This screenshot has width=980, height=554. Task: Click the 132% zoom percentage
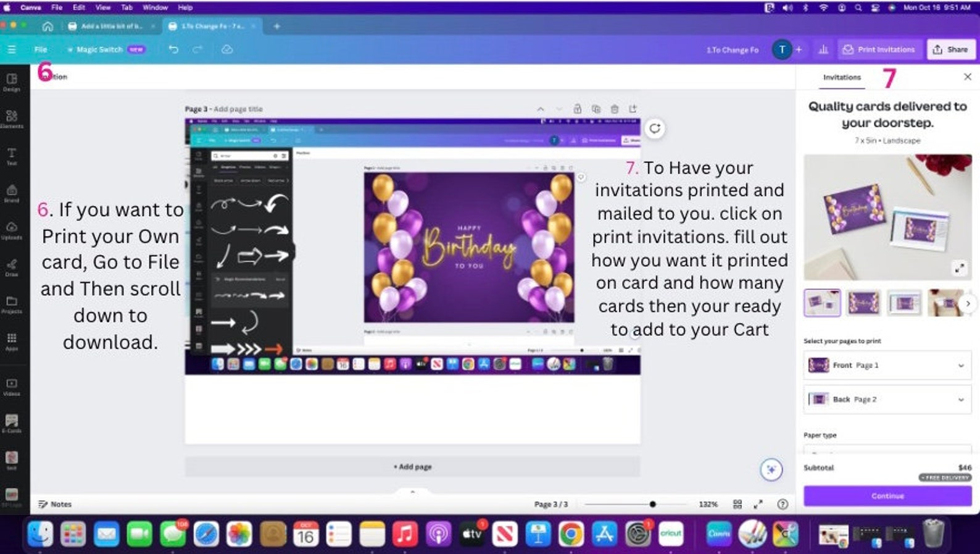click(x=708, y=505)
